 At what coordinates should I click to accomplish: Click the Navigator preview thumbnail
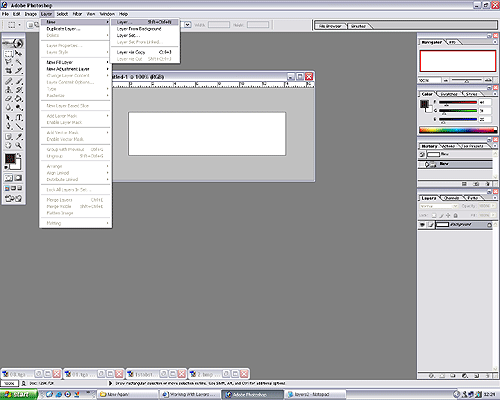point(458,61)
